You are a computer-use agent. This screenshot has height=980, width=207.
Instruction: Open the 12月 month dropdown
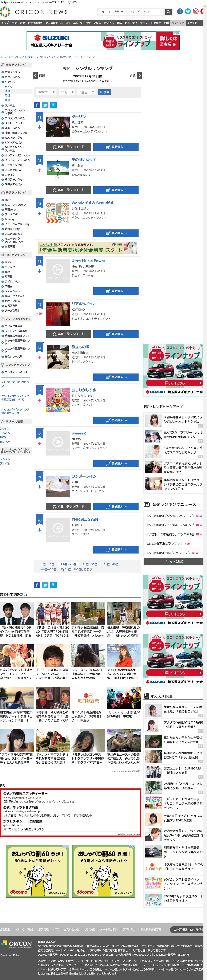tap(67, 92)
